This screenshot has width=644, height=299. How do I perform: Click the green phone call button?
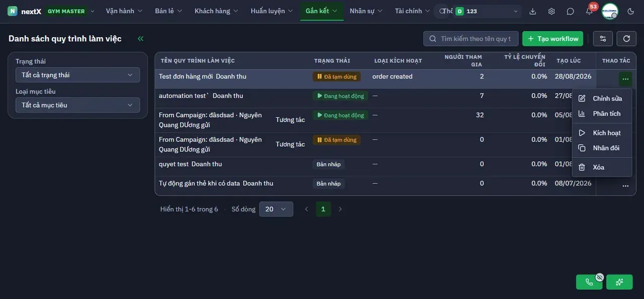tap(589, 282)
